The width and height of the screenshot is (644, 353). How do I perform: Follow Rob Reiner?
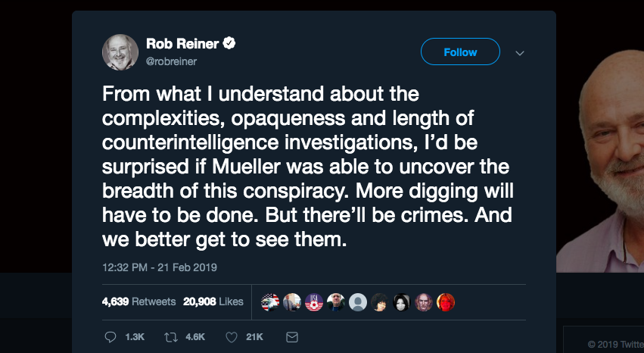coord(460,52)
